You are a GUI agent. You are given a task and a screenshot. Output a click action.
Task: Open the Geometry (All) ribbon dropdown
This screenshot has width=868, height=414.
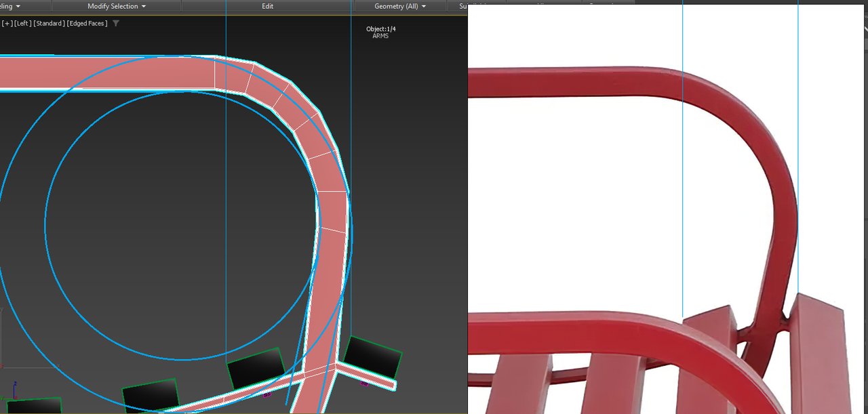(400, 6)
